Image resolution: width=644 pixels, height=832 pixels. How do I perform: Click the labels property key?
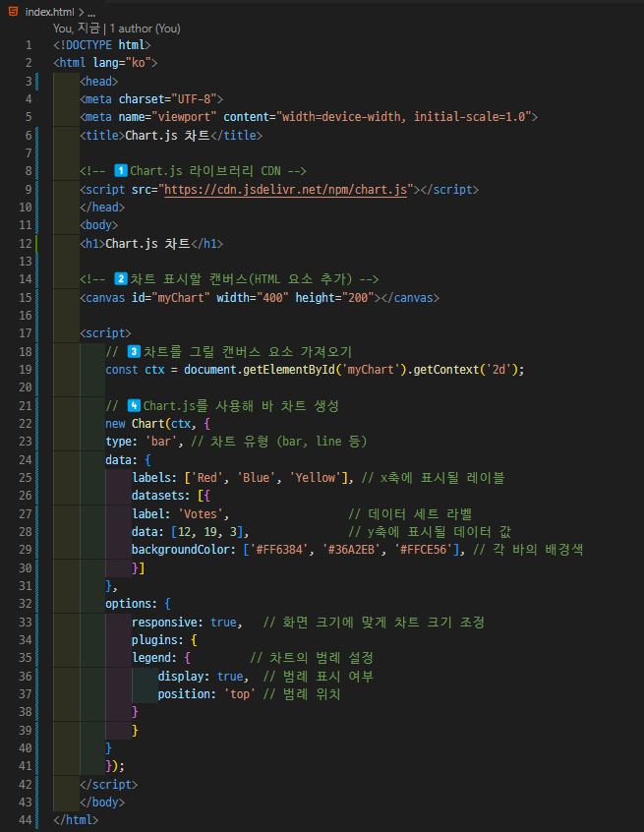coord(151,478)
